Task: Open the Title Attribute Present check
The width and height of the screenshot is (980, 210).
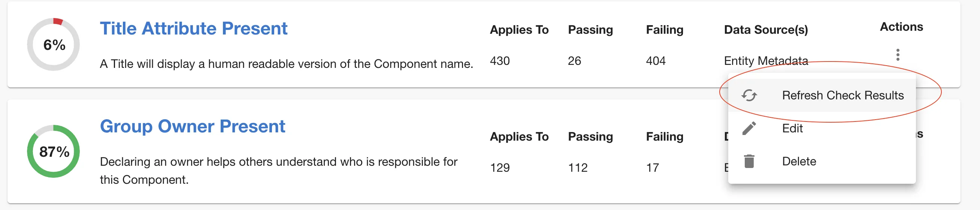Action: click(193, 28)
